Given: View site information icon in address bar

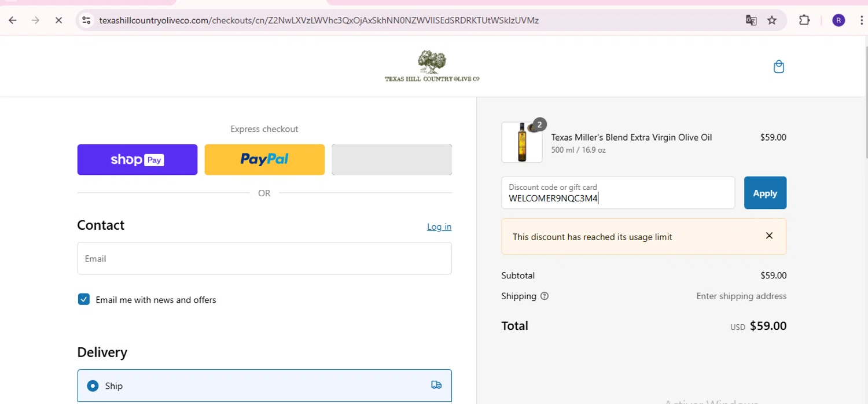Looking at the screenshot, I should [86, 20].
